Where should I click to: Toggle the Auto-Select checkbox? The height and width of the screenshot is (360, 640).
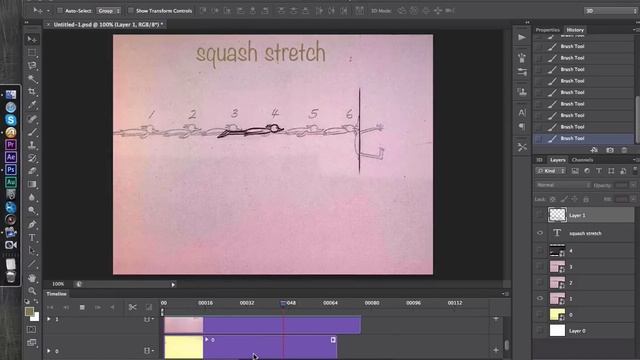(x=60, y=11)
